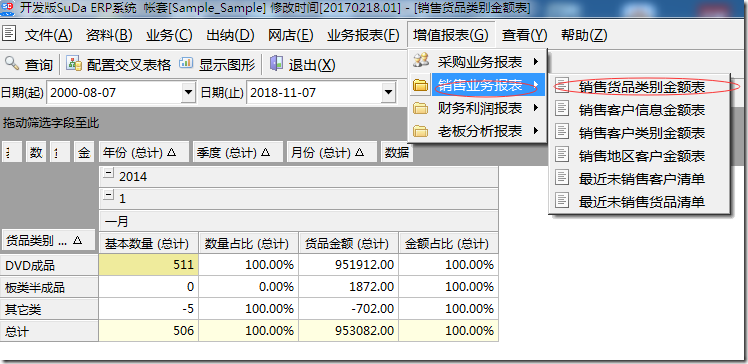Click the 配置交叉表格 toolbar icon
Screen dimensions: 748x364
coord(73,63)
